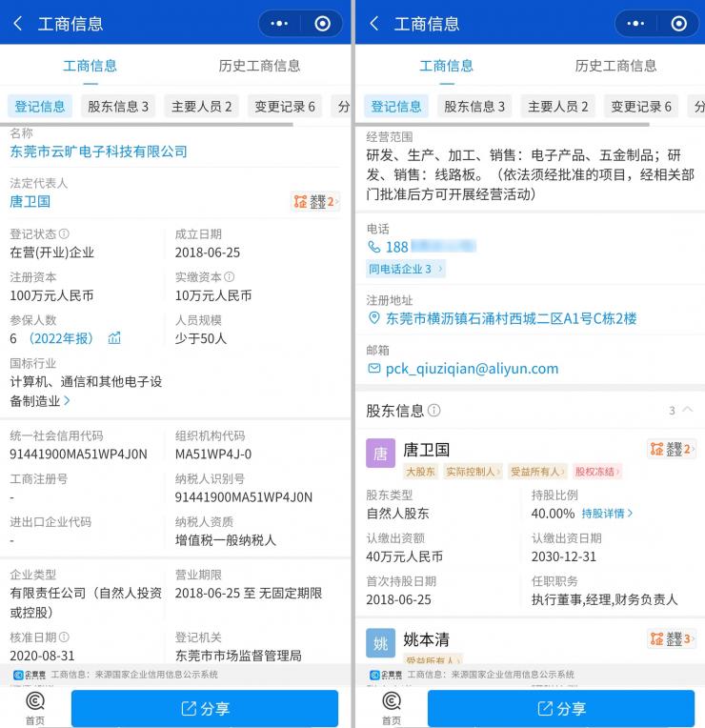This screenshot has height=728, width=705.
Task: Tap the circular close target icon in left header
Action: point(322,24)
